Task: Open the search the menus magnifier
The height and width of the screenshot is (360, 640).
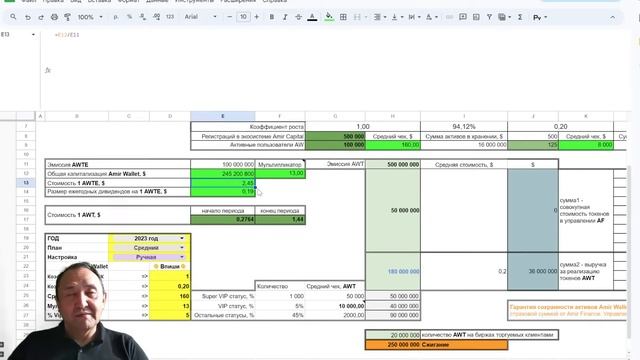Action: coord(13,17)
